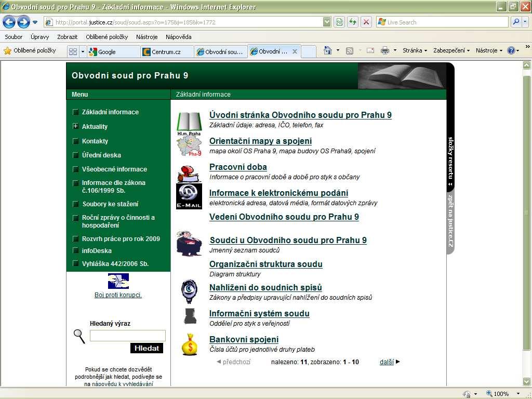Viewport: 532px width, 399px height.
Task: Open the Nápověda menu
Action: click(179, 37)
